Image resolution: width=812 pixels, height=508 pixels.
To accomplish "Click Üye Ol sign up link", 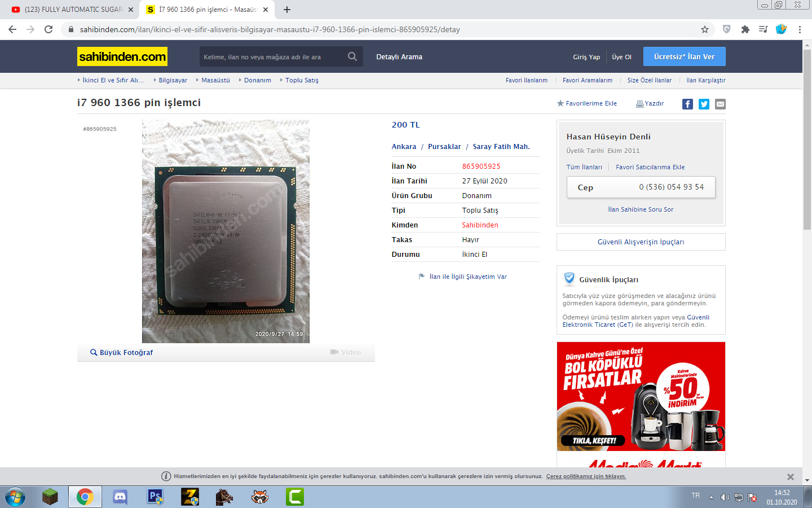I will coord(621,57).
